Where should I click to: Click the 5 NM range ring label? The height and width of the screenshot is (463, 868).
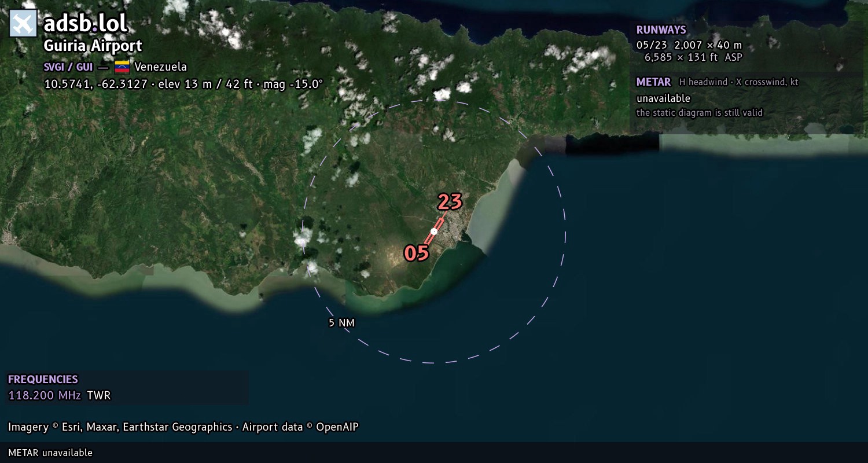pyautogui.click(x=341, y=323)
